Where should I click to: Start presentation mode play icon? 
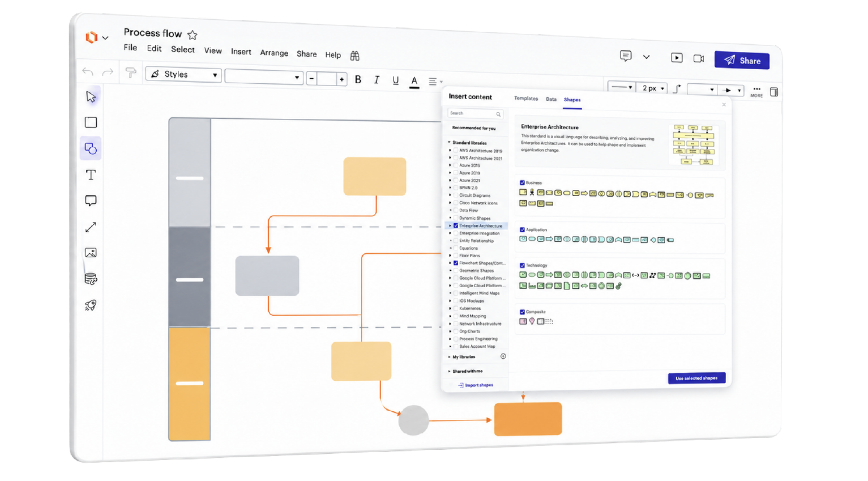tap(677, 58)
